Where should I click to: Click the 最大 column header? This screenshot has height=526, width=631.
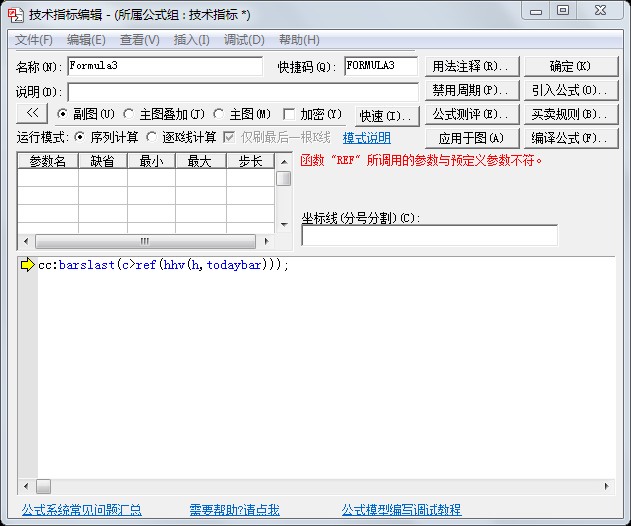[200, 161]
